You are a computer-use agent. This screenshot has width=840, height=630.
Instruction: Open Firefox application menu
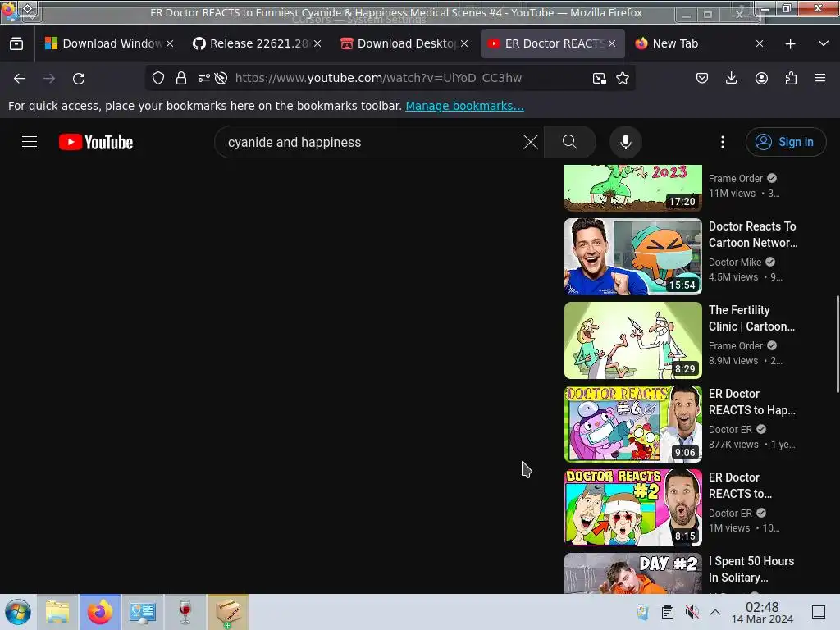click(x=820, y=78)
